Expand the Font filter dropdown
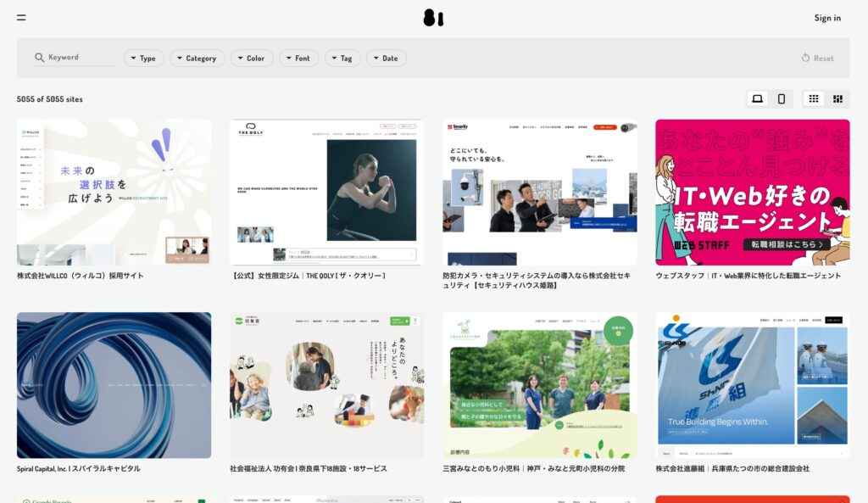This screenshot has height=503, width=868. pyautogui.click(x=298, y=59)
